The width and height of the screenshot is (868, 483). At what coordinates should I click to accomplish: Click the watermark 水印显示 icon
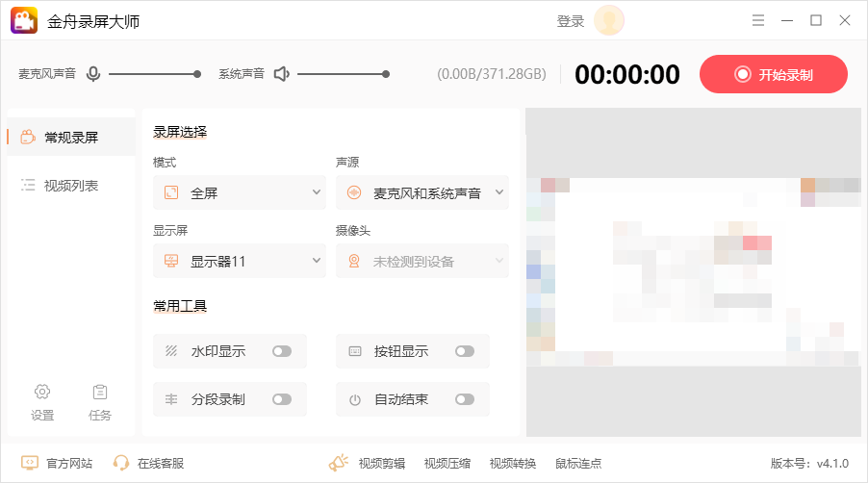171,351
